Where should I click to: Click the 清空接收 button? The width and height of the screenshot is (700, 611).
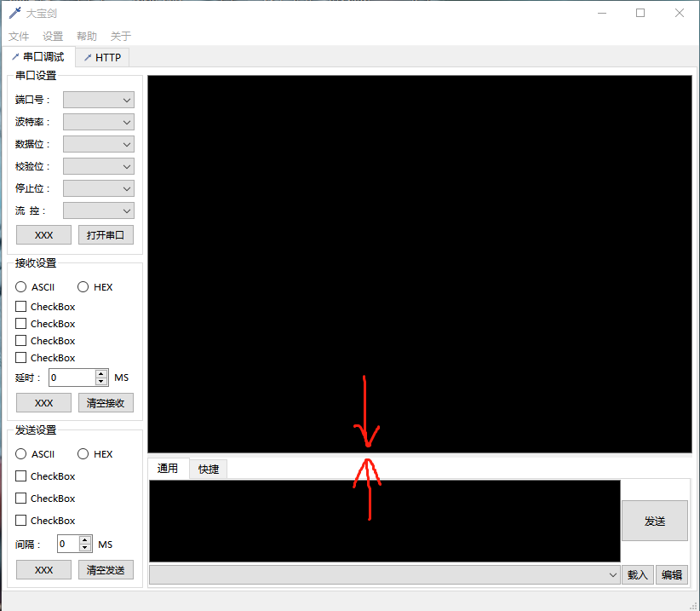coord(106,402)
